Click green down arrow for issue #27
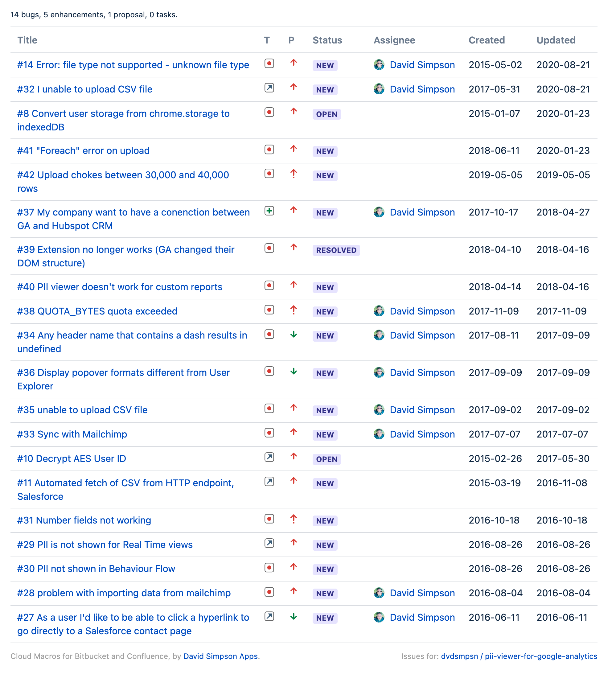 click(294, 616)
